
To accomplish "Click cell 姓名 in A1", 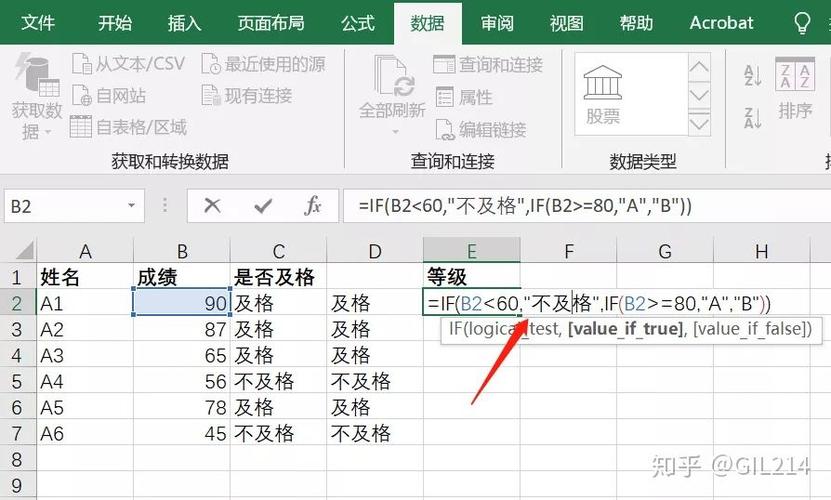I will [85, 277].
